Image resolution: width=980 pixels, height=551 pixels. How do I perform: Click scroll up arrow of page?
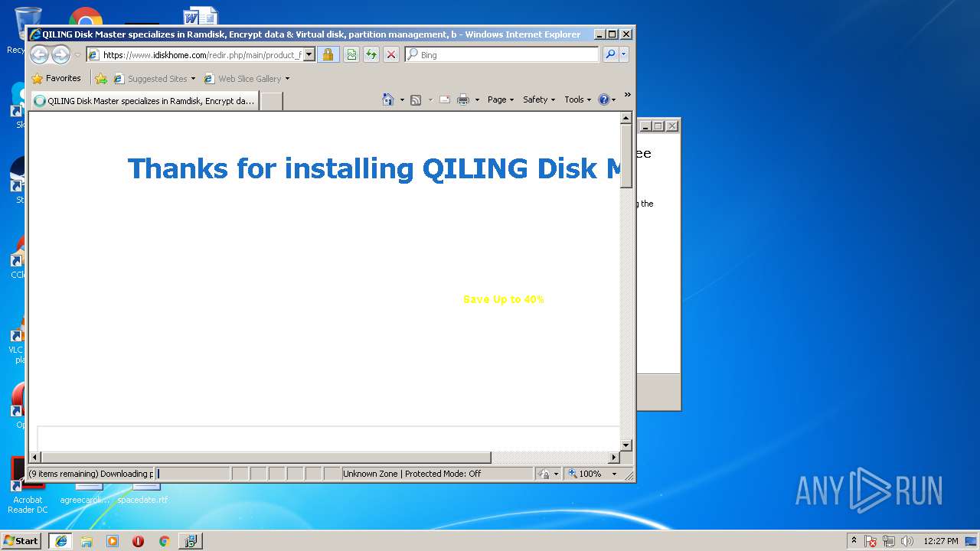point(626,118)
